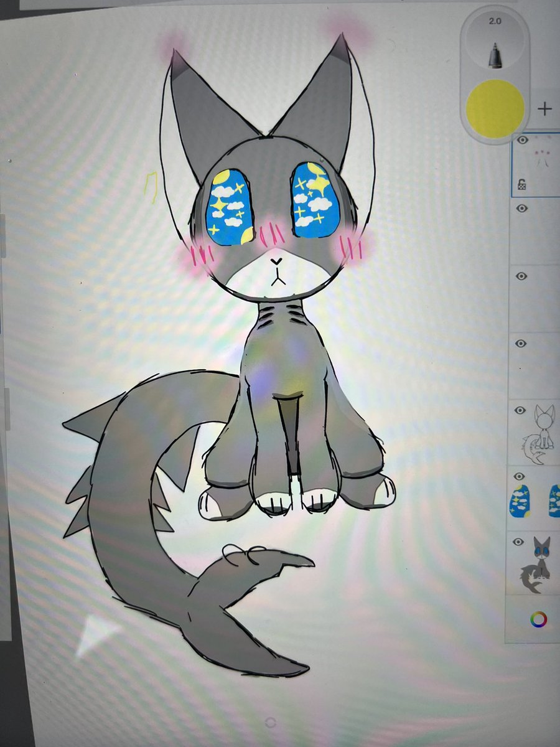Open the background color wheel layer
Viewport: 560px width, 747px height.
(538, 619)
